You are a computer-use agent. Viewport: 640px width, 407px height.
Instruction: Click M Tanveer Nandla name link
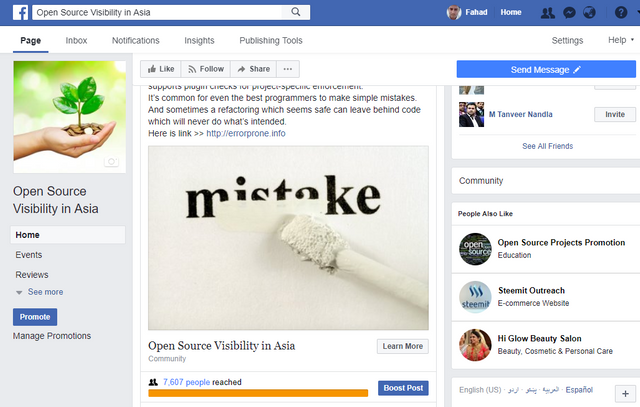pos(520,114)
